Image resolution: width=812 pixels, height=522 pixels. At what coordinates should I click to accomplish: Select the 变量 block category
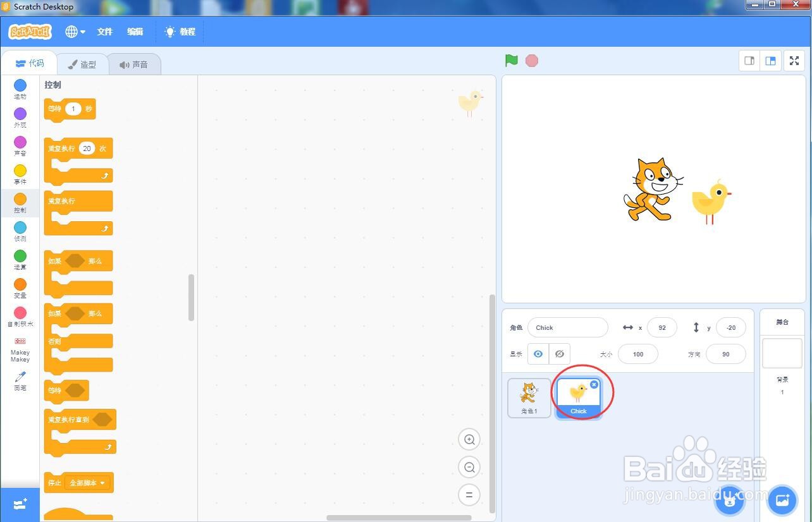(20, 288)
